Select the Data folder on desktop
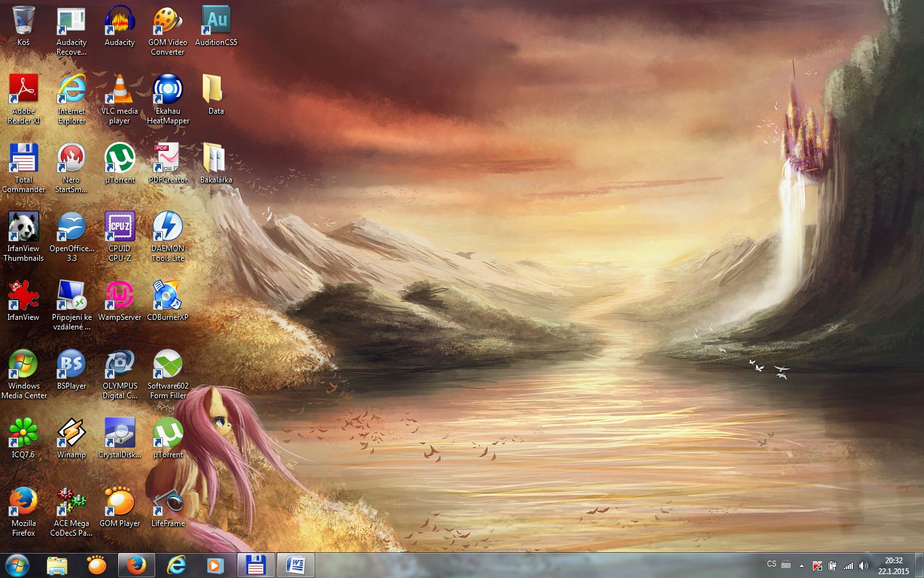The width and height of the screenshot is (924, 578). [x=216, y=95]
